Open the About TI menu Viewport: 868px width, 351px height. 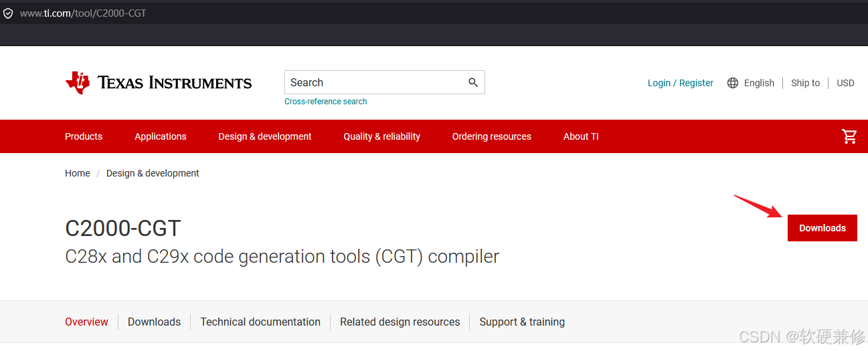coord(581,136)
